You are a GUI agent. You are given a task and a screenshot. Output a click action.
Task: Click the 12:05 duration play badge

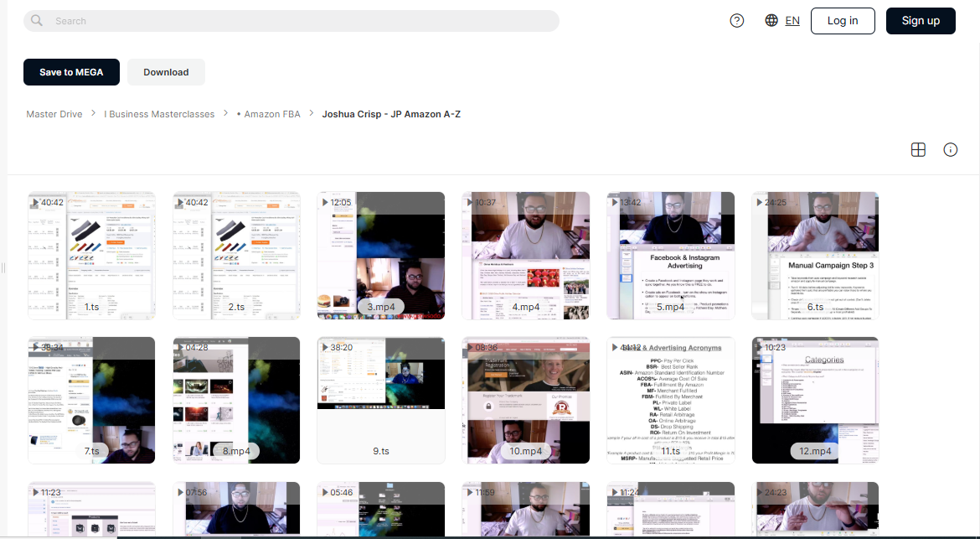pos(336,202)
